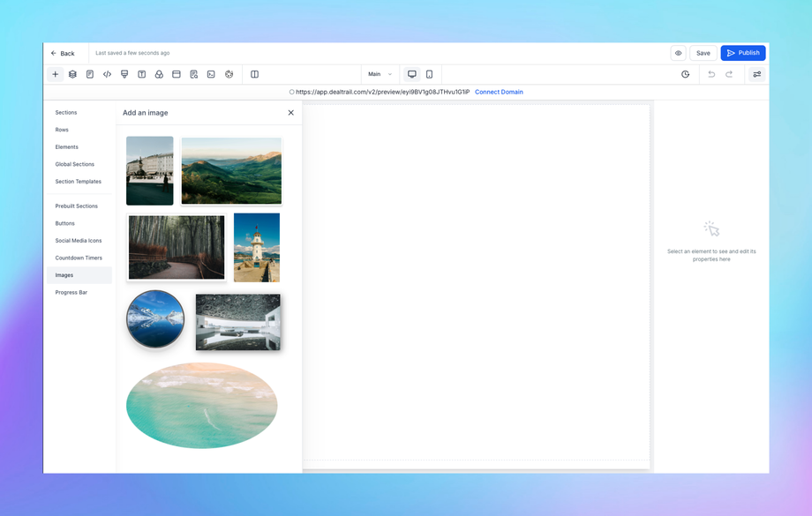Screen dimensions: 812x516
Task: Switch to desktop view
Action: [411, 74]
